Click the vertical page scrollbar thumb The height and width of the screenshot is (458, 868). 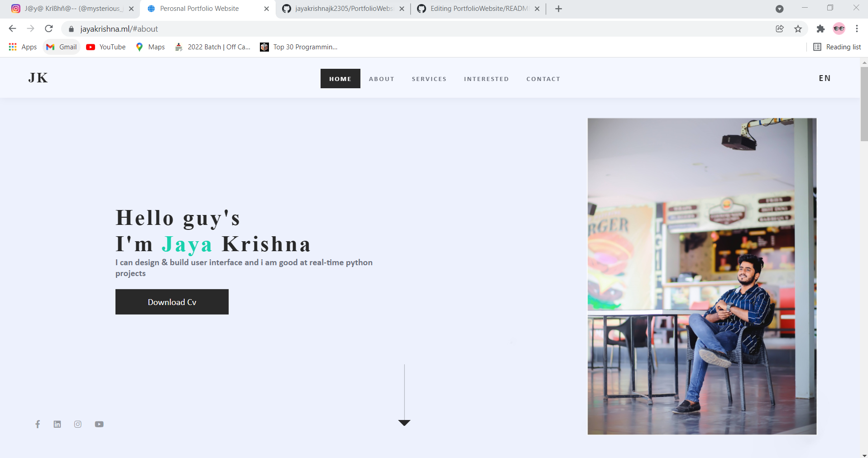pyautogui.click(x=864, y=104)
